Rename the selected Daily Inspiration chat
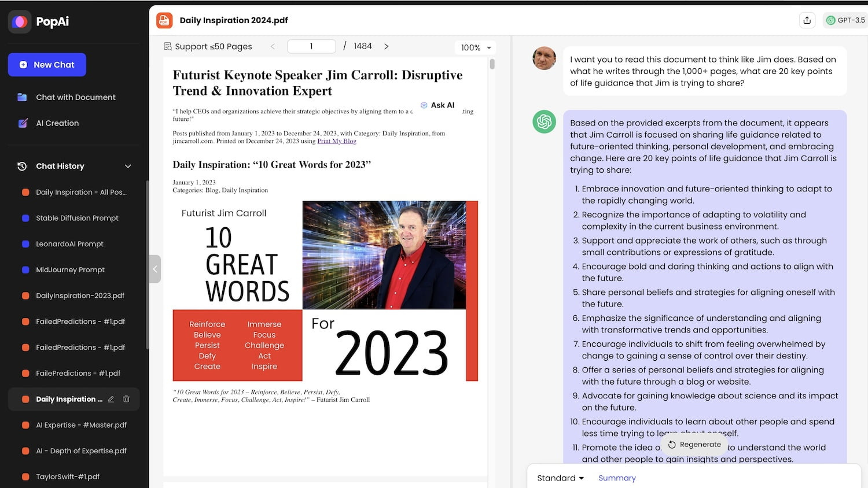This screenshot has width=868, height=488. 111,399
